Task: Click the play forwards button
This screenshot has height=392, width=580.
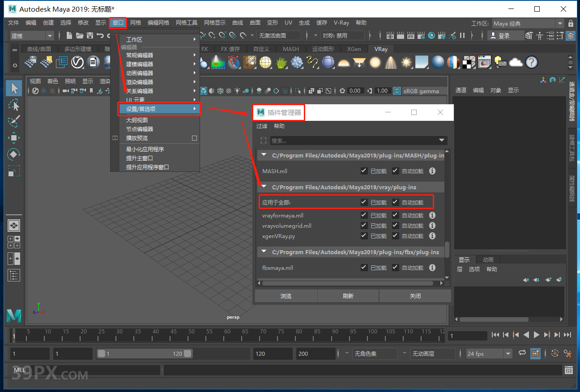Action: pyautogui.click(x=537, y=335)
